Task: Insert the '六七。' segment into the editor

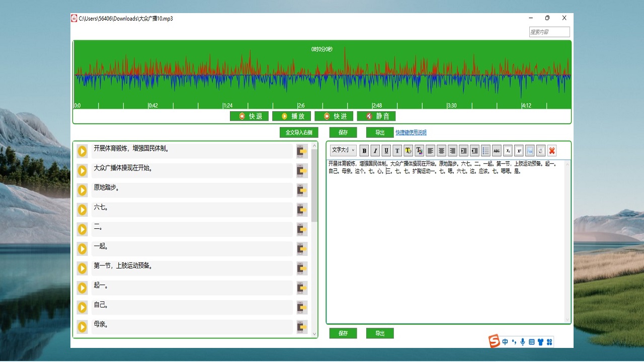Action: click(301, 210)
